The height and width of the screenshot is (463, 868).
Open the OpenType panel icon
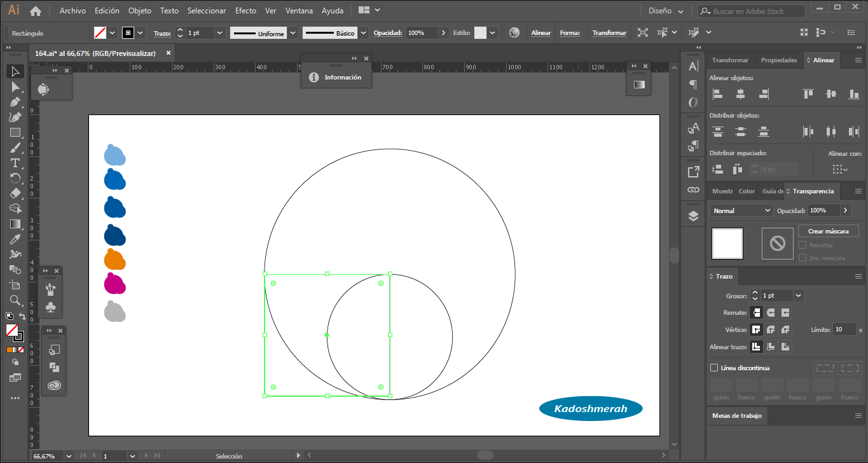[x=693, y=102]
